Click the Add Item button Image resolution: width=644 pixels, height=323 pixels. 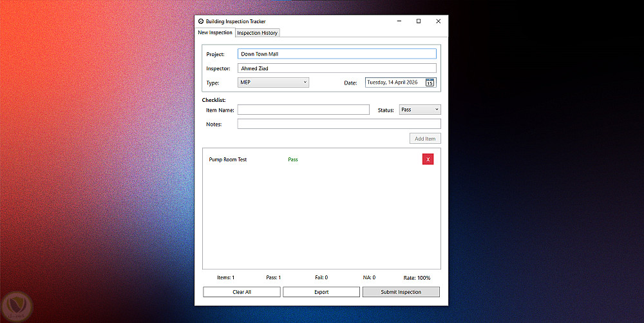[425, 139]
